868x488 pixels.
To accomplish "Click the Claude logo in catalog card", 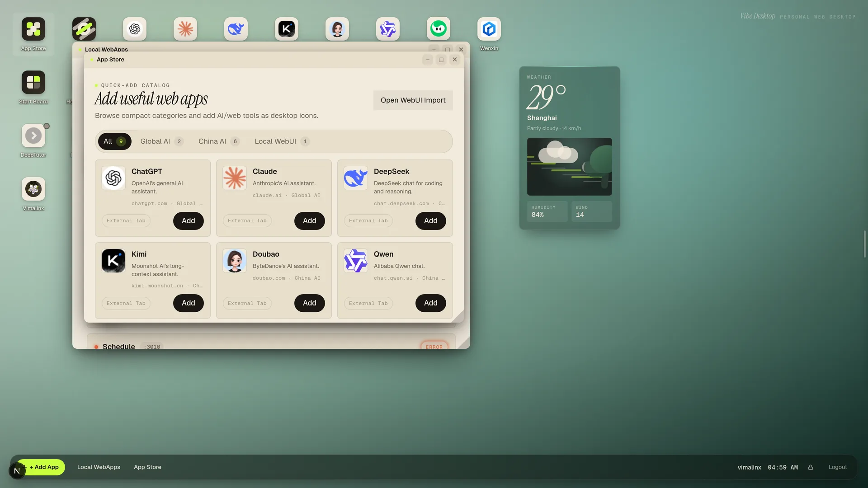I will click(235, 178).
